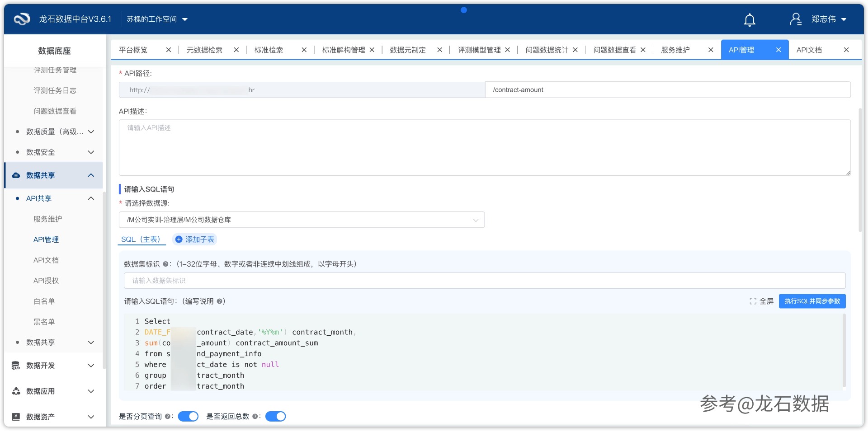Close the 标准解构管理 tab
This screenshot has height=432, width=868.
(x=372, y=50)
